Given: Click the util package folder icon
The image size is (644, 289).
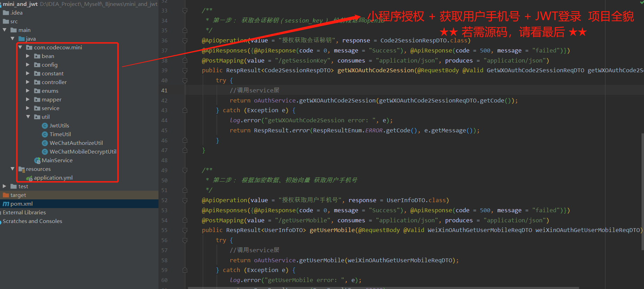Looking at the screenshot, I should tap(37, 117).
